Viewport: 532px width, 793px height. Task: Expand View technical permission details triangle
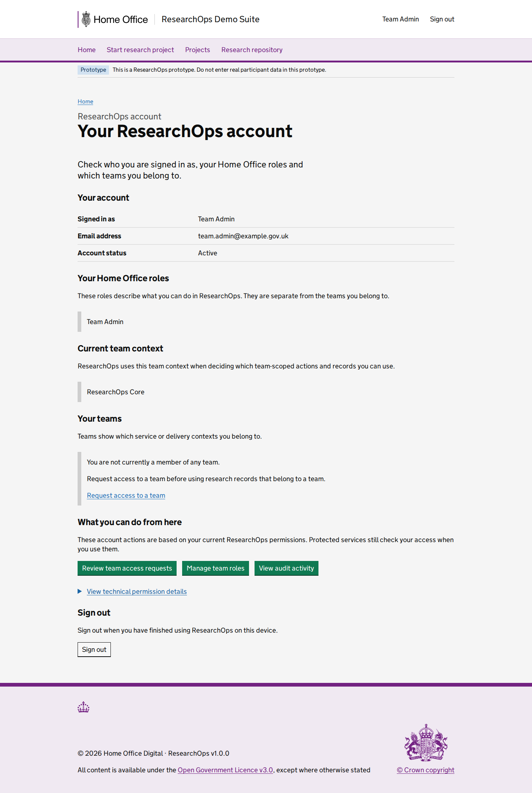coord(80,591)
